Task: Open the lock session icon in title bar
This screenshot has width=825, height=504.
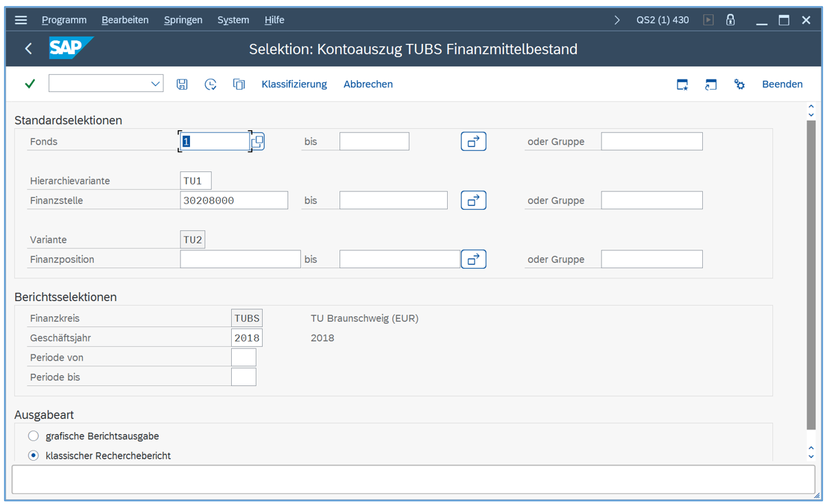Action: tap(730, 20)
